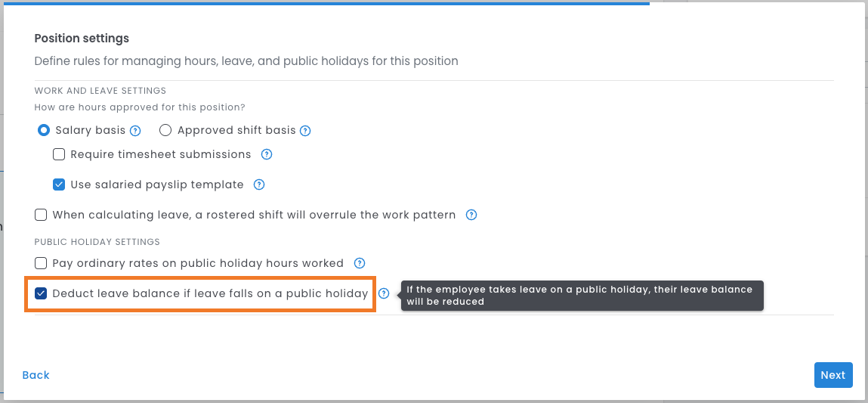Click help icon beside Deduct leave balance
Viewport: 868px width, 403px height.
click(384, 293)
